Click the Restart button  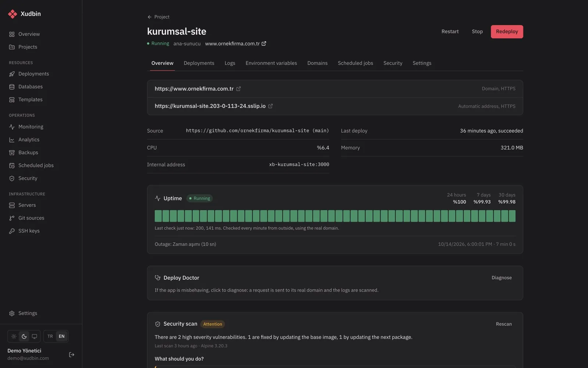pyautogui.click(x=450, y=32)
